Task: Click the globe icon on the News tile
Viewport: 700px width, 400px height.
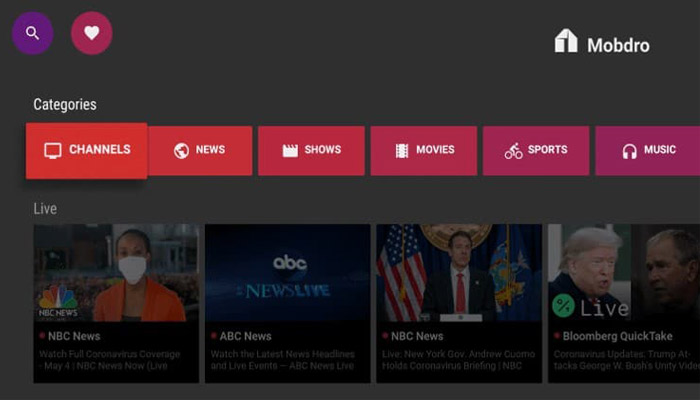Action: tap(181, 151)
